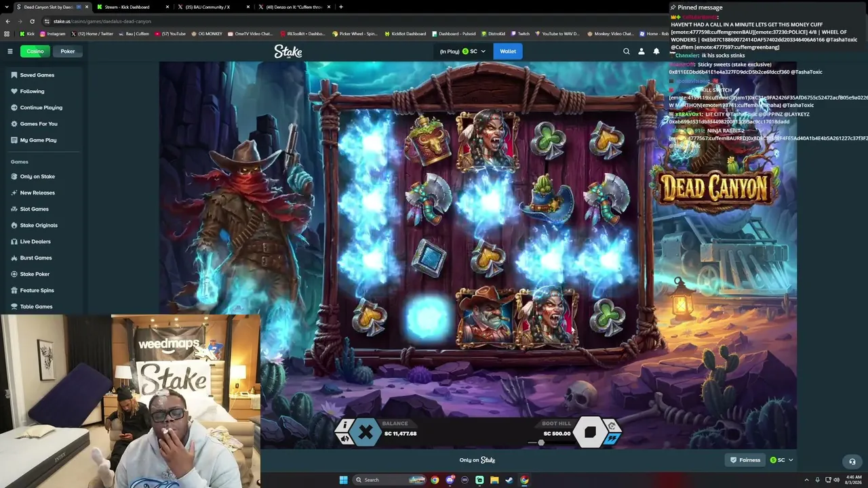Open live support headset chat
The height and width of the screenshot is (488, 868).
(x=852, y=462)
